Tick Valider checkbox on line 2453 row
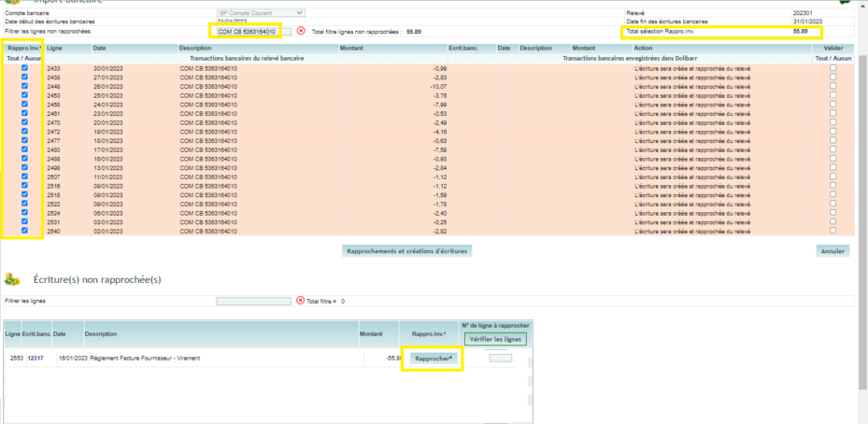868x424 pixels. [833, 94]
